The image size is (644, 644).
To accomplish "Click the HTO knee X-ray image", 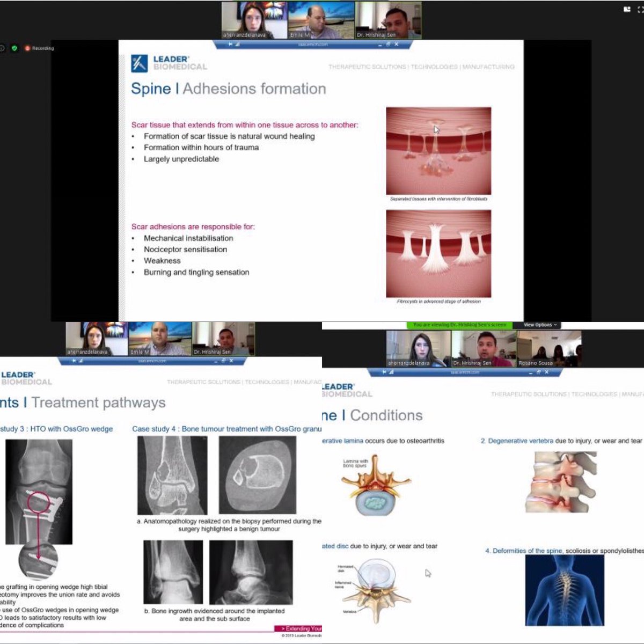I will 39,492.
